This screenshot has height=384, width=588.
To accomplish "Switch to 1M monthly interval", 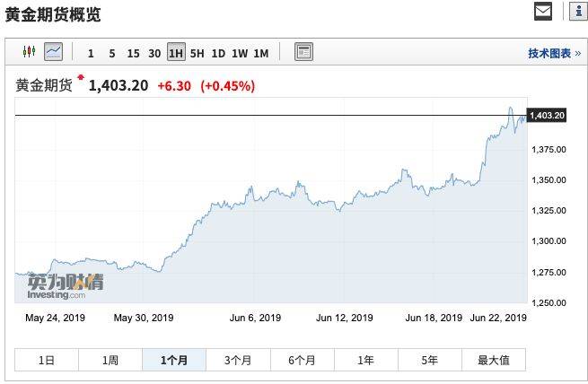I will (x=261, y=53).
